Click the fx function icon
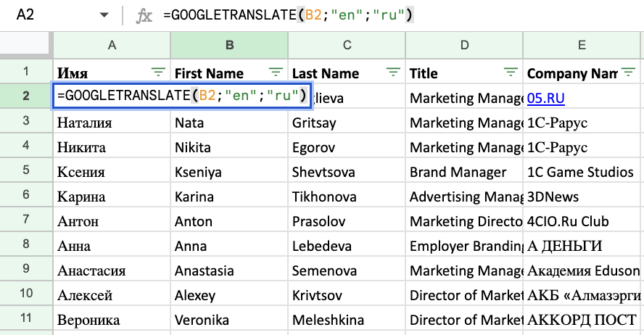The height and width of the screenshot is (335, 644). pos(145,15)
